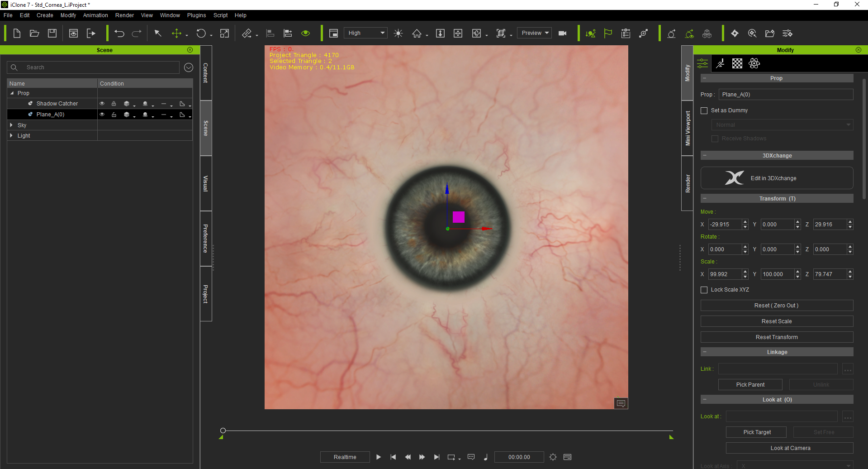Click the diamond keyframe icon in toolbar
This screenshot has width=868, height=469.
[735, 33]
